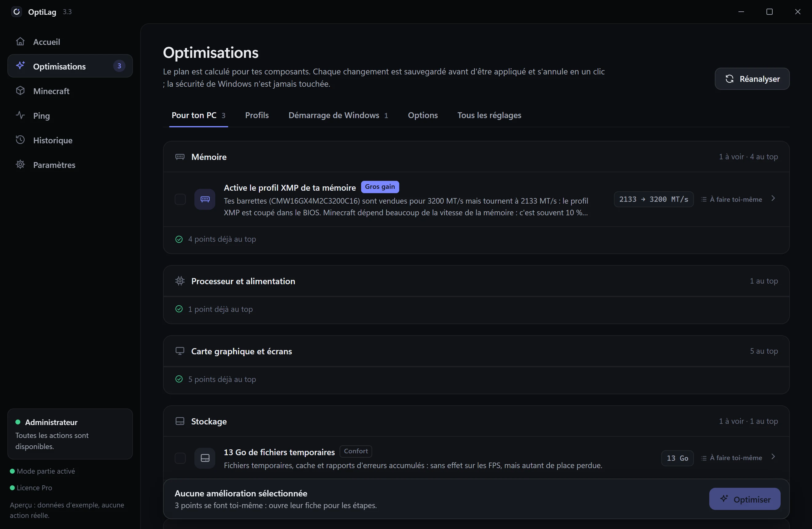Click the OptiLag logo icon

point(16,12)
